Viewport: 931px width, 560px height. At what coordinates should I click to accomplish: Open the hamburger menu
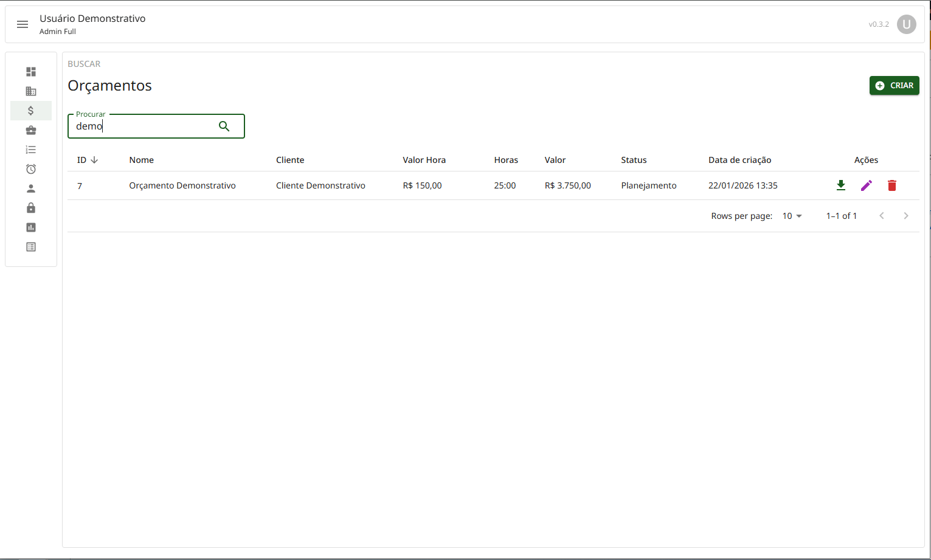22,24
